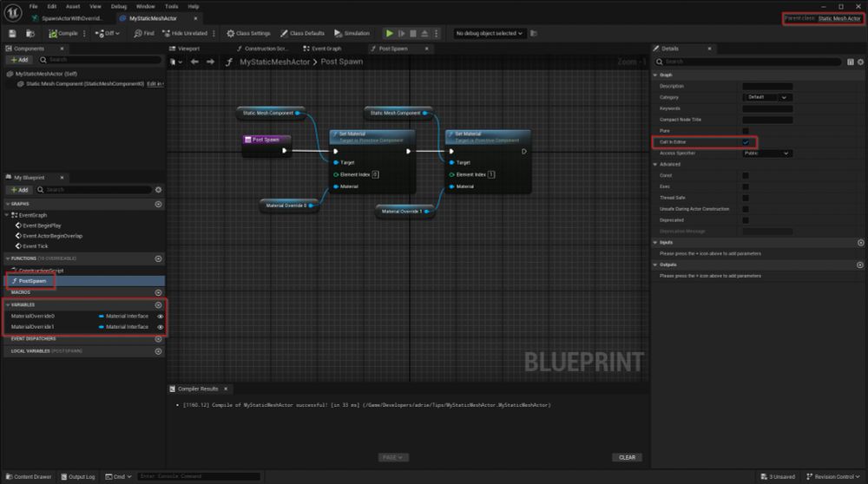
Task: Open the Debug menu
Action: point(118,7)
